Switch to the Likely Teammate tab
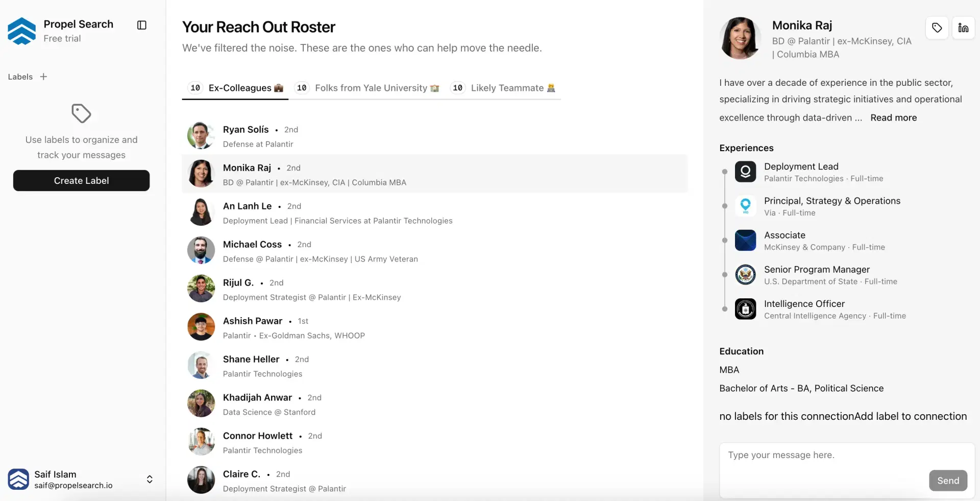The image size is (980, 501). point(504,88)
